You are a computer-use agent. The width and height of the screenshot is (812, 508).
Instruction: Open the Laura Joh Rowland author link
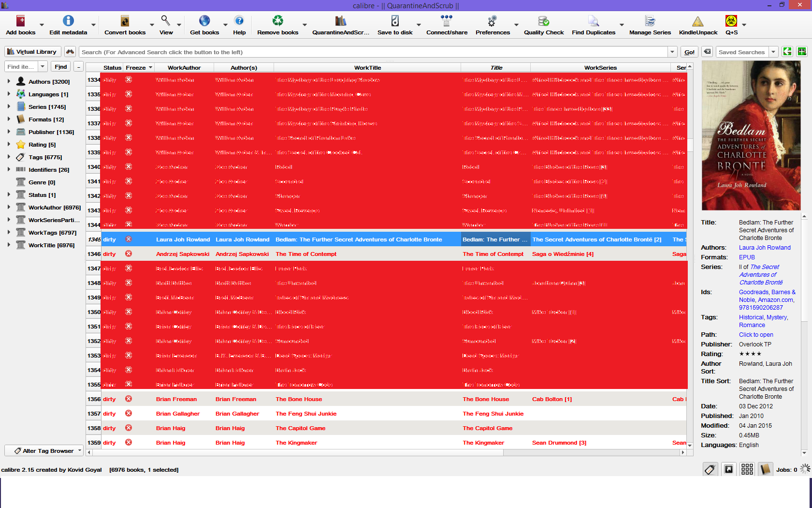click(x=765, y=248)
